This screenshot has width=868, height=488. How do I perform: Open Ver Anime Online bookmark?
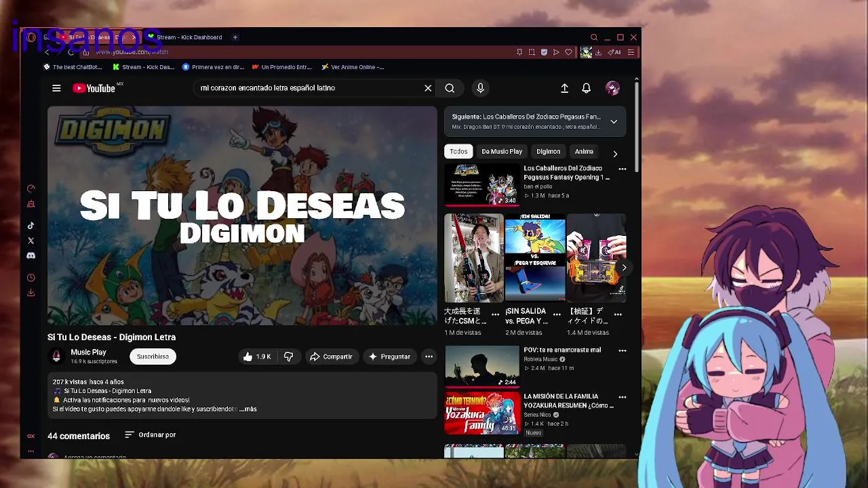coord(353,67)
